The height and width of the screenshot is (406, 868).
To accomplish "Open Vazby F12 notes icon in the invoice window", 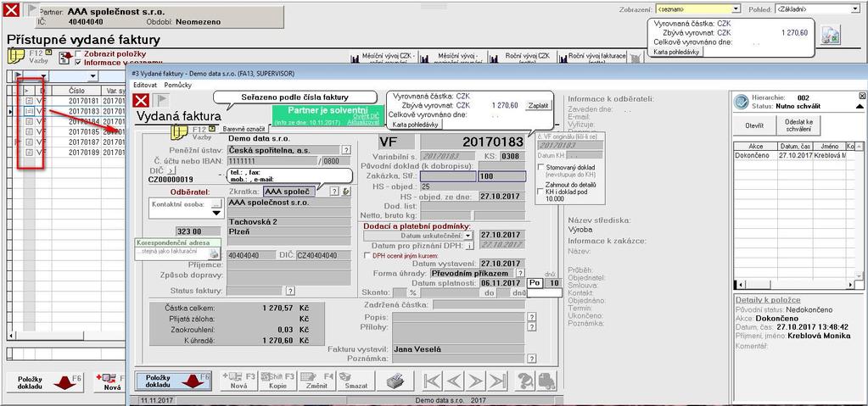I will [x=179, y=131].
